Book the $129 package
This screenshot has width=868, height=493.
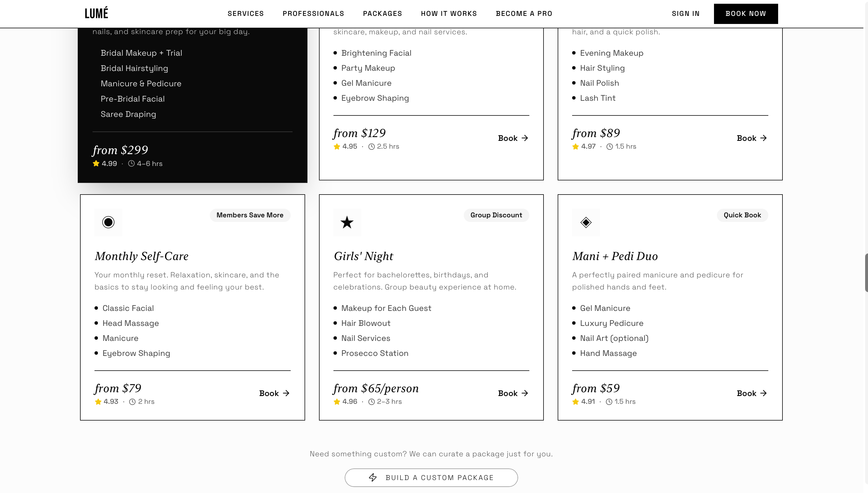click(513, 138)
